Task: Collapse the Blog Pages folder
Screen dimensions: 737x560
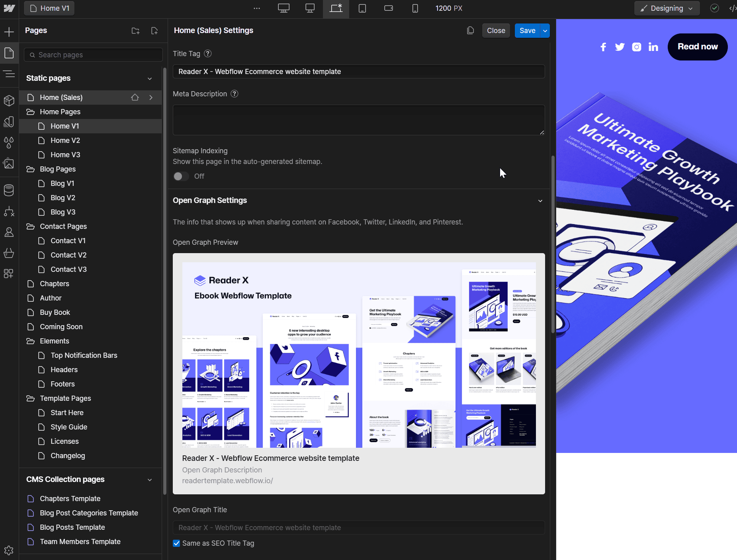Action: pyautogui.click(x=31, y=169)
